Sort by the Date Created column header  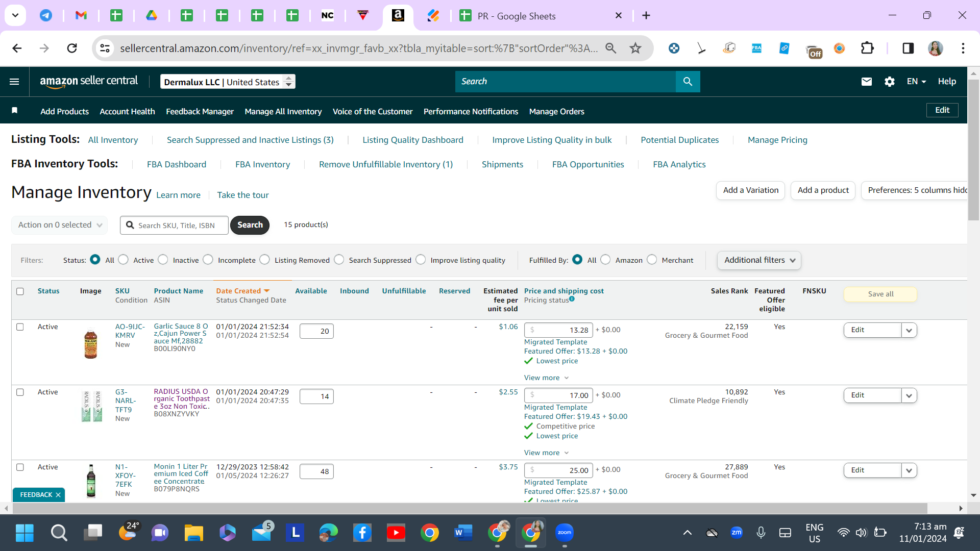pos(238,291)
